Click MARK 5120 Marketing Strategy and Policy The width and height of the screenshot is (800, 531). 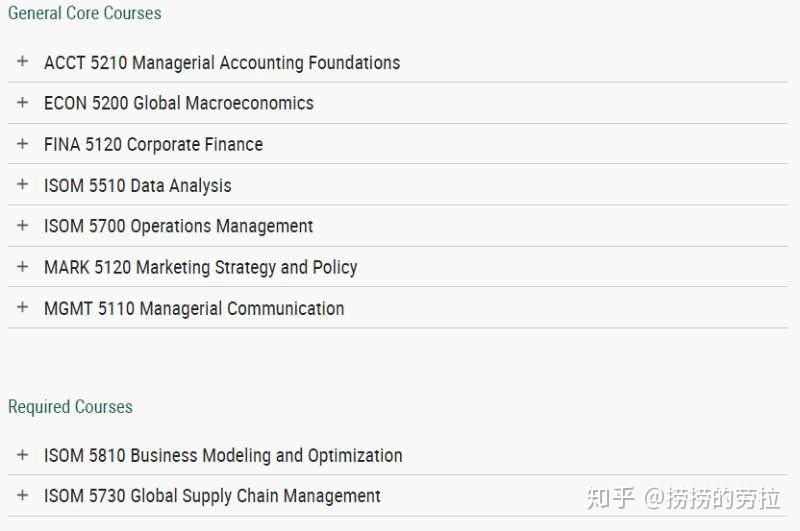pyautogui.click(x=200, y=267)
